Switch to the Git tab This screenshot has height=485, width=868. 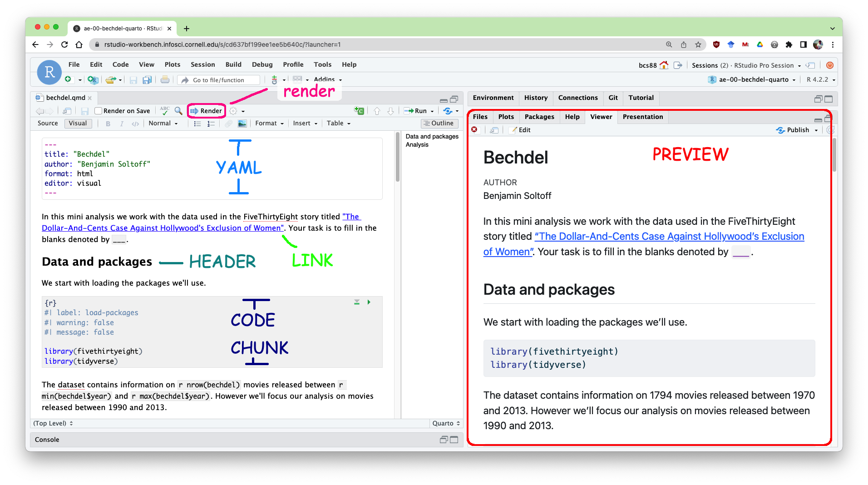(613, 98)
